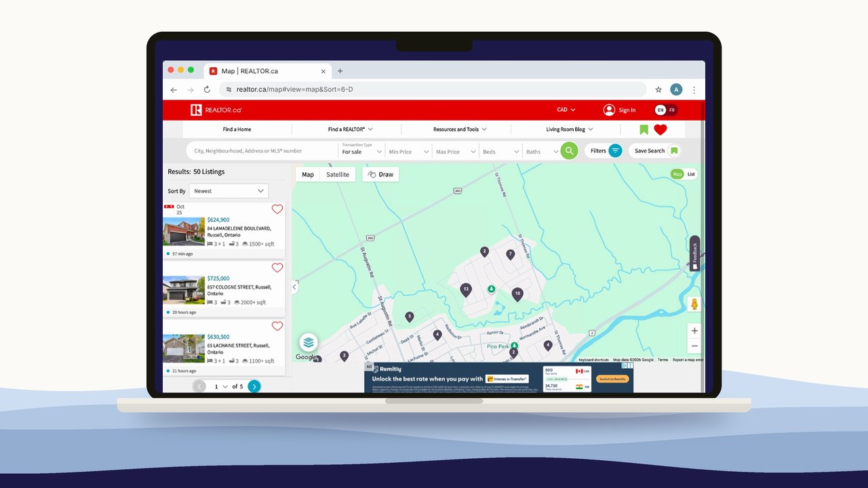Click the city or address search field

point(262,151)
